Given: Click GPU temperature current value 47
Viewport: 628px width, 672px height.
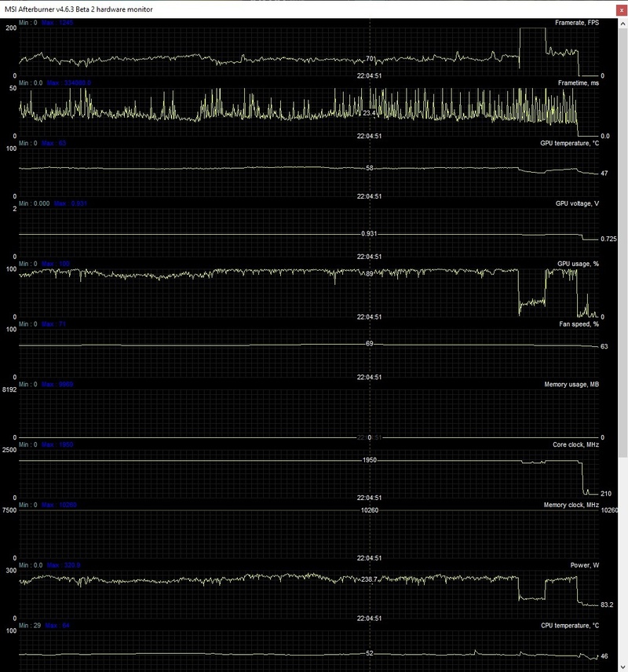Looking at the screenshot, I should [604, 173].
